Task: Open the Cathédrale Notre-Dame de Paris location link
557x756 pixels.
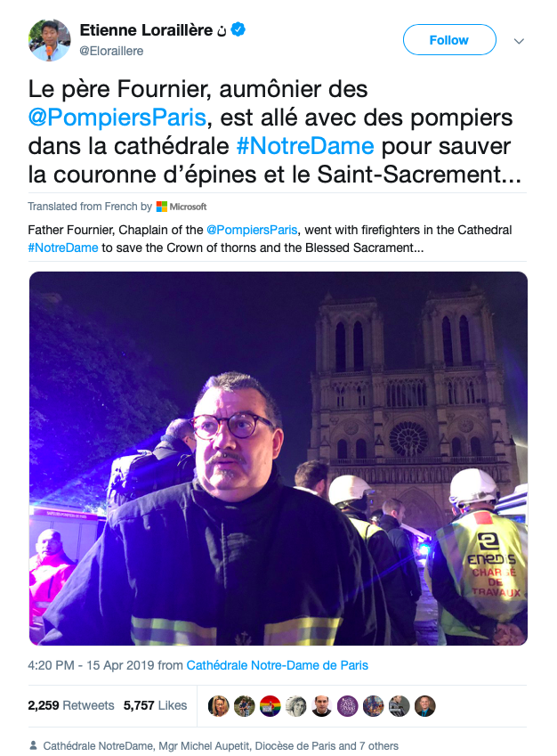Action: [277, 665]
